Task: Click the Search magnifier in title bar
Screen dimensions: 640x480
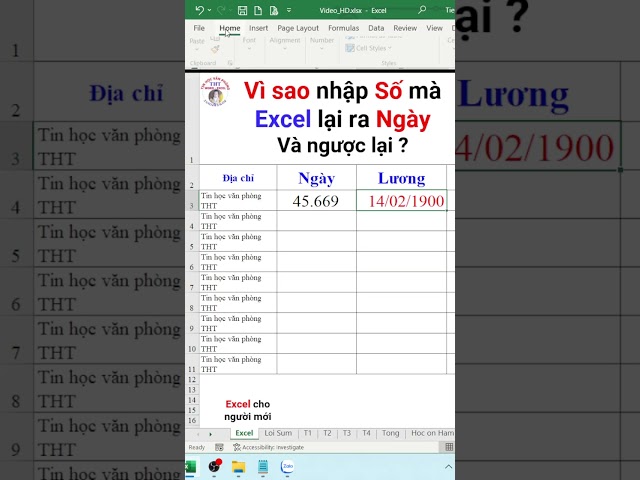Action: coord(422,9)
